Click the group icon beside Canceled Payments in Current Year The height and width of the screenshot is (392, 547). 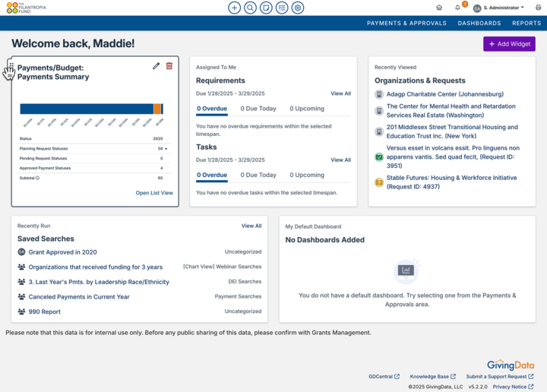click(x=21, y=296)
